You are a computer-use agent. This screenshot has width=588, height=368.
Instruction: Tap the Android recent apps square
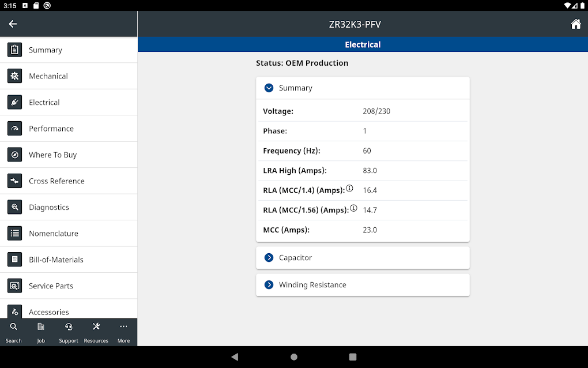(352, 356)
